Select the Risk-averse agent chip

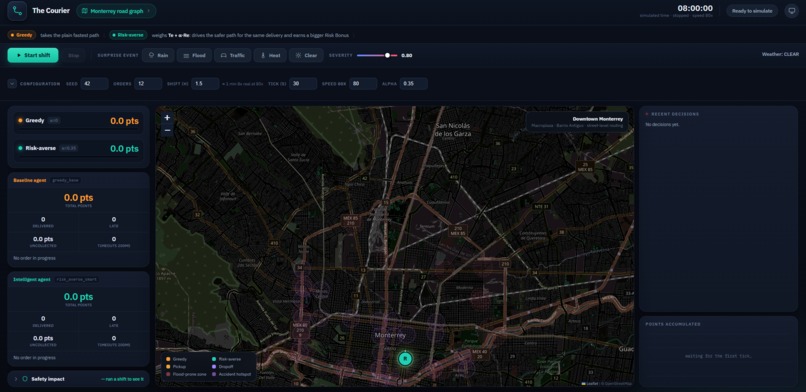pyautogui.click(x=129, y=35)
